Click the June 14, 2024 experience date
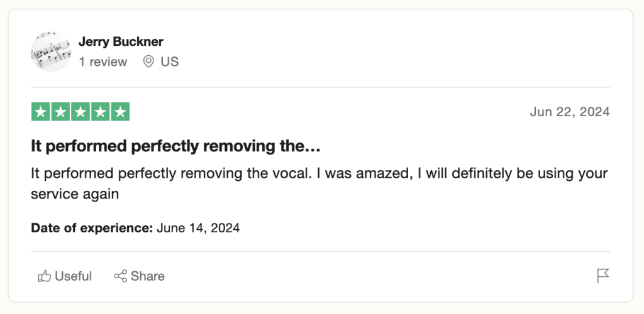This screenshot has height=314, width=644. [x=198, y=228]
